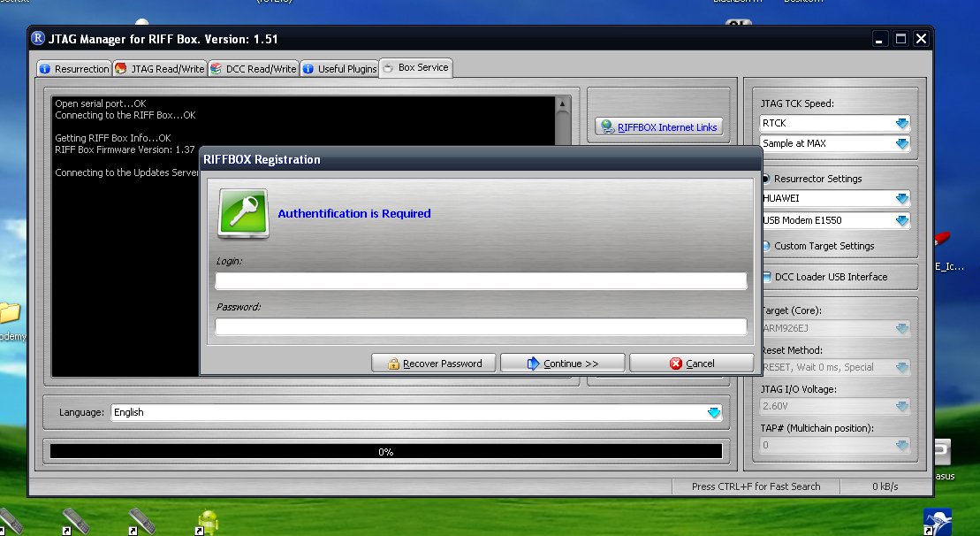Click 'Press CTRL+F for Fast Search' status text
This screenshot has width=980, height=536.
[x=756, y=486]
